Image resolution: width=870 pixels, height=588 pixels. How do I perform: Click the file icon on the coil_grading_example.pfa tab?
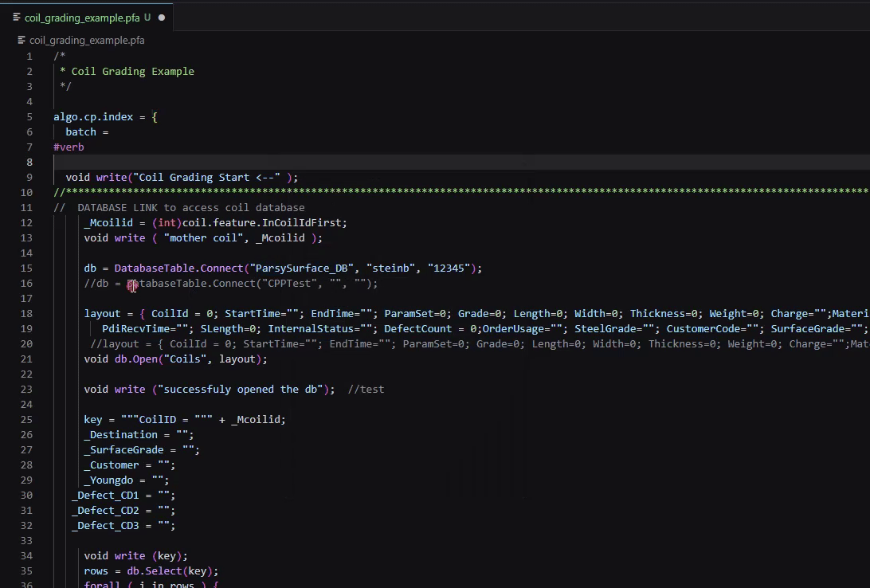[15, 17]
